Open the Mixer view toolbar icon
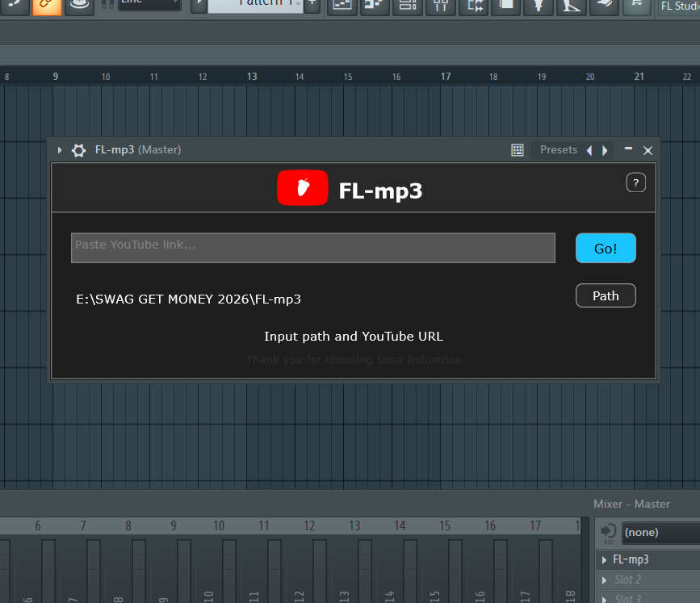This screenshot has width=700, height=603. pos(441,6)
